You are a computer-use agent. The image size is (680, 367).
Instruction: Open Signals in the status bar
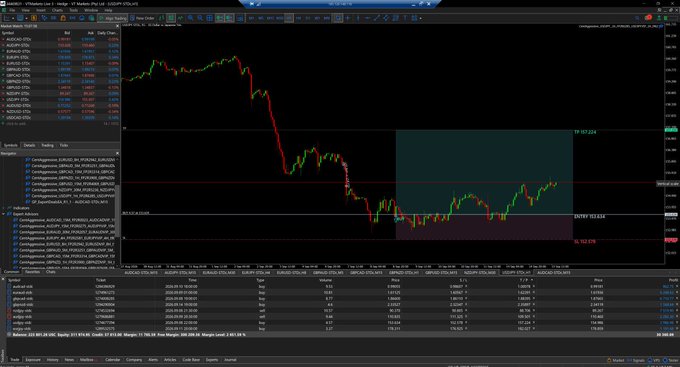coord(636,360)
